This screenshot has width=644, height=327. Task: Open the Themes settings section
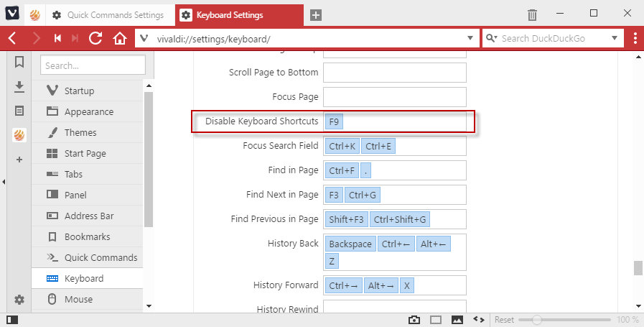(x=87, y=132)
